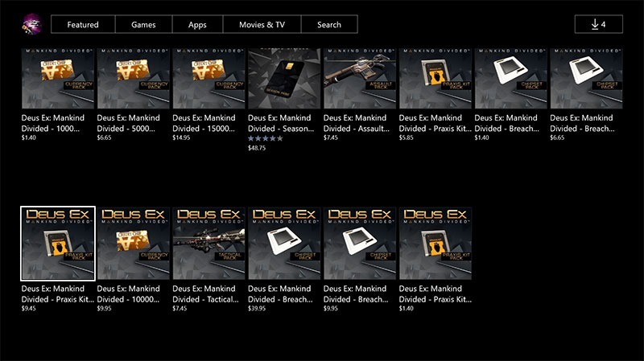644x361 pixels.
Task: Open the user profile avatar icon
Action: (31, 24)
